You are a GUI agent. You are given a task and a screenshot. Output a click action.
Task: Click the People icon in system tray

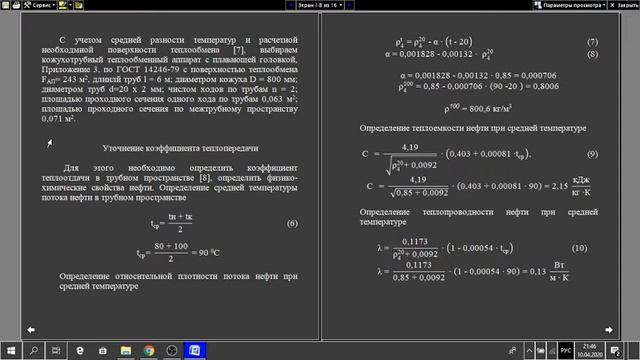click(x=512, y=350)
